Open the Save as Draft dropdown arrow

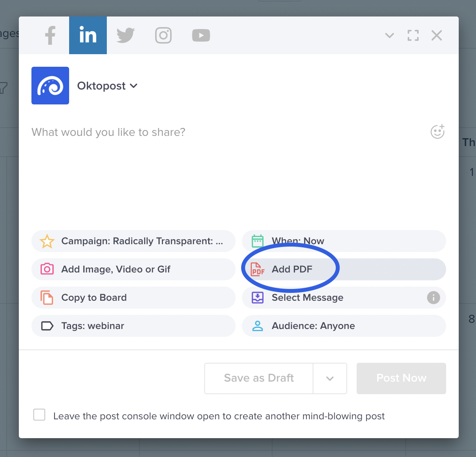[330, 378]
